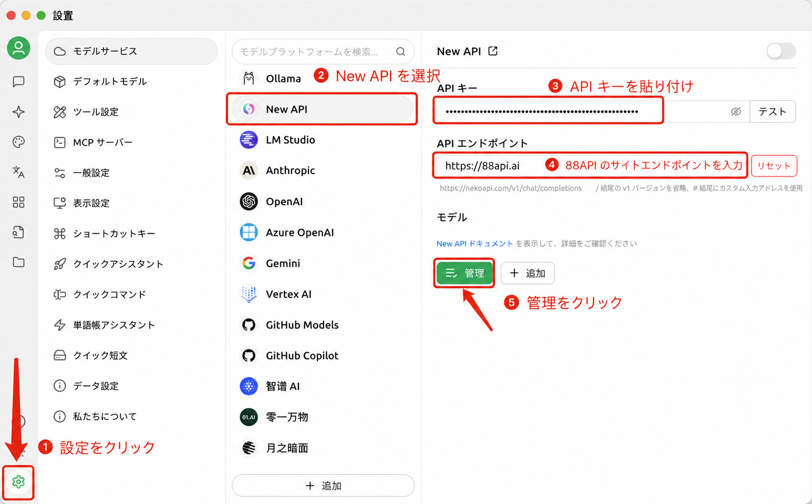Image resolution: width=812 pixels, height=504 pixels.
Task: Select the Gemini provider
Action: pos(323,263)
